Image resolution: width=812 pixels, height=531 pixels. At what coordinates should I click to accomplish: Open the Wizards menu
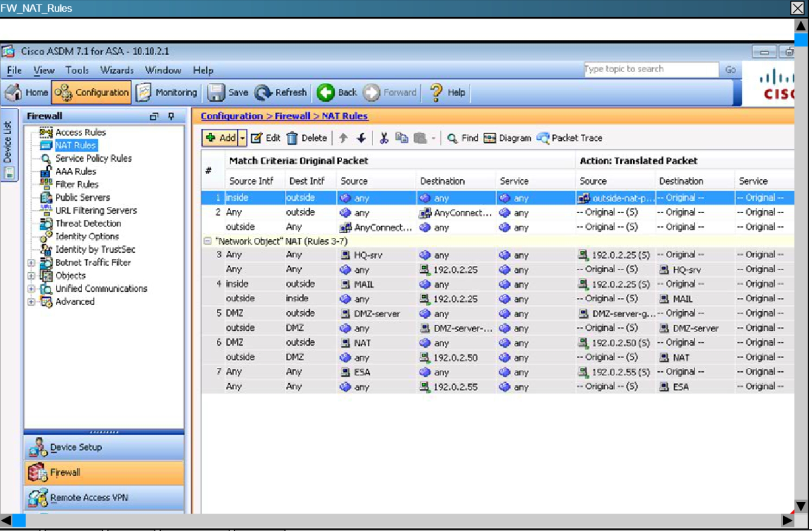click(x=117, y=70)
